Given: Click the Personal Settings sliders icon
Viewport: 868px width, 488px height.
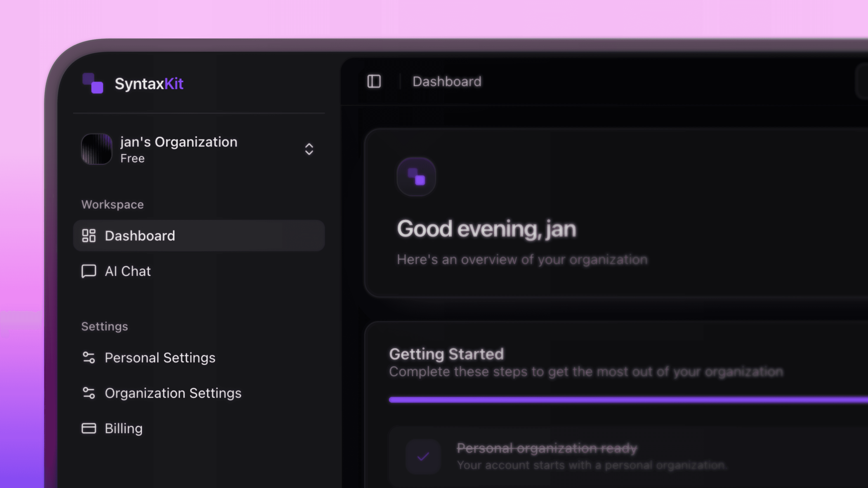Looking at the screenshot, I should coord(89,358).
